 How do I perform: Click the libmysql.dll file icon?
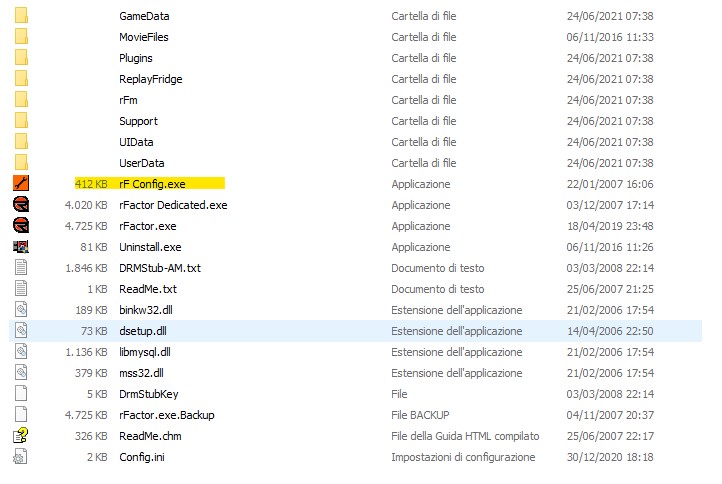(21, 352)
